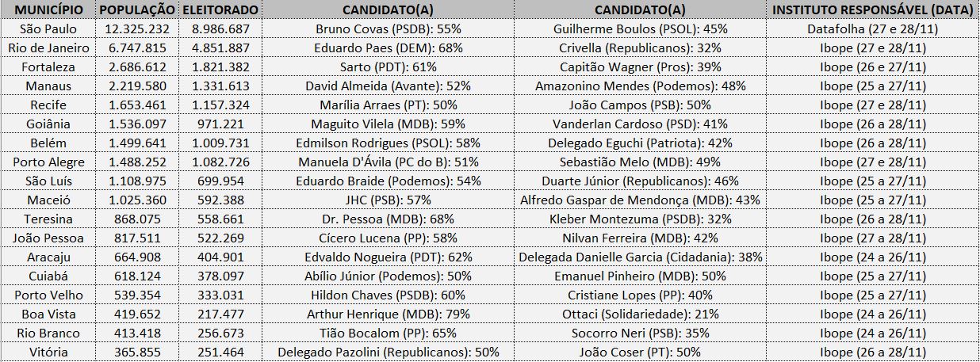
Task: Select the Arthur Henrique (MDB) 79% cell
Action: pos(388,314)
